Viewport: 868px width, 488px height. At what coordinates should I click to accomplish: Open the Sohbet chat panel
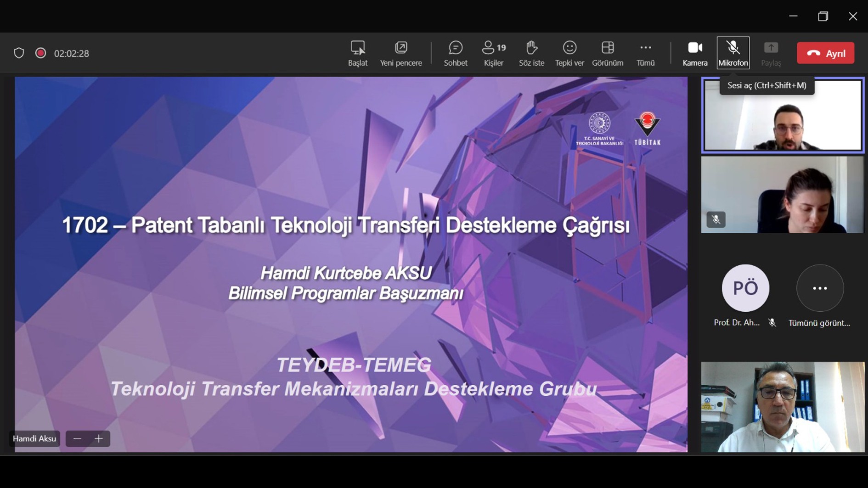(456, 53)
